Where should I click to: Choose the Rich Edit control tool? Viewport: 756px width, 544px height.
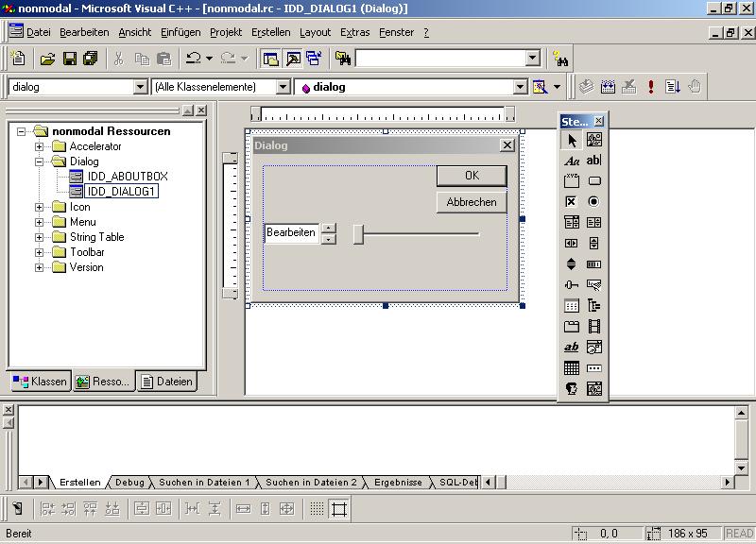point(572,347)
